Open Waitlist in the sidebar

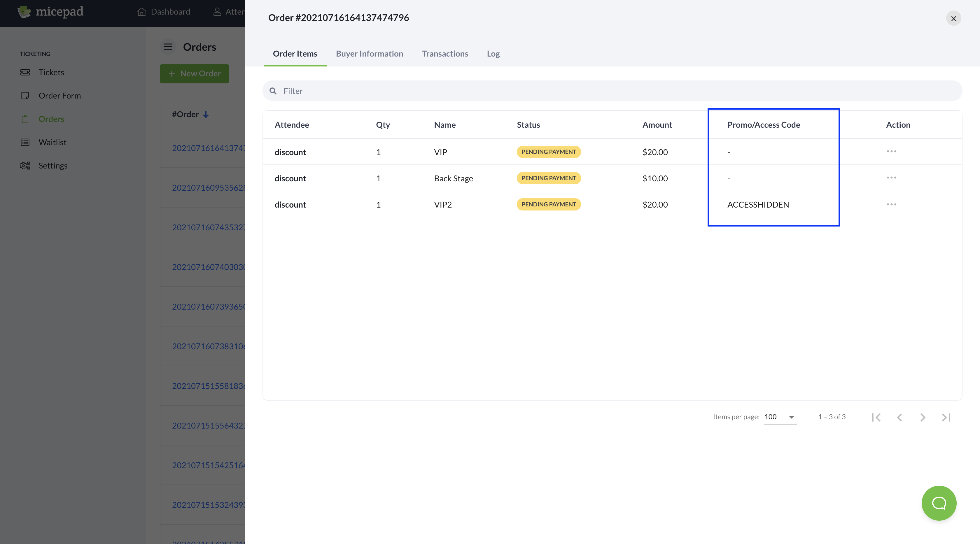(52, 142)
